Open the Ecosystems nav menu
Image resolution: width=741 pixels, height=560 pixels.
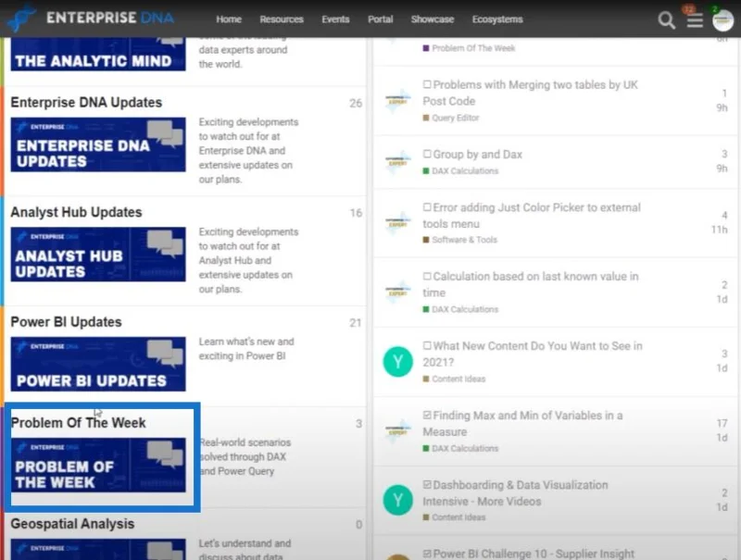(497, 19)
